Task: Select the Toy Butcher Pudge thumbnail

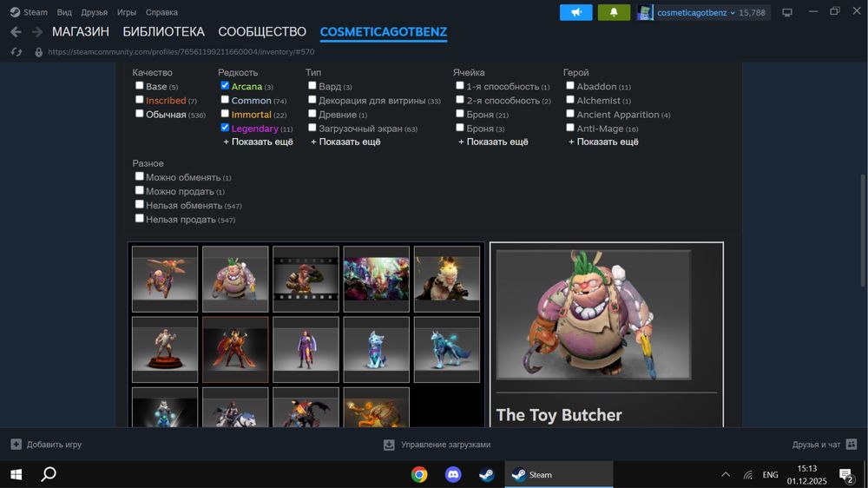Action: pos(235,280)
